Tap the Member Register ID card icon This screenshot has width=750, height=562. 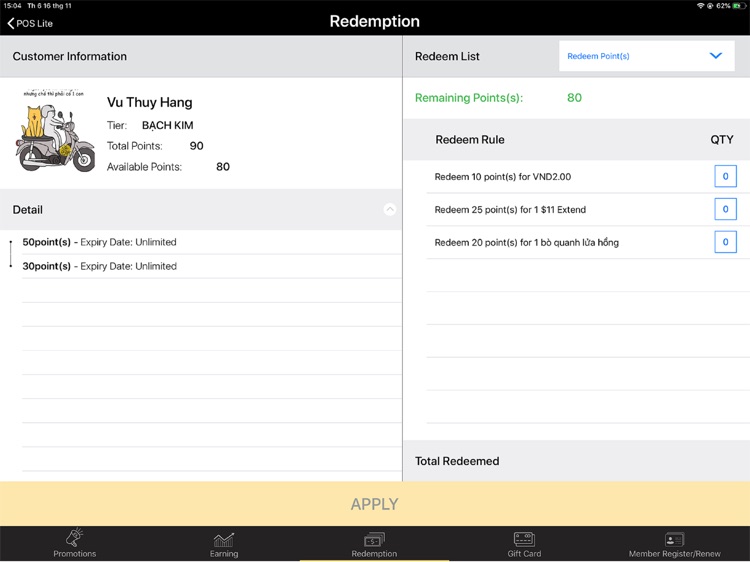(x=674, y=540)
